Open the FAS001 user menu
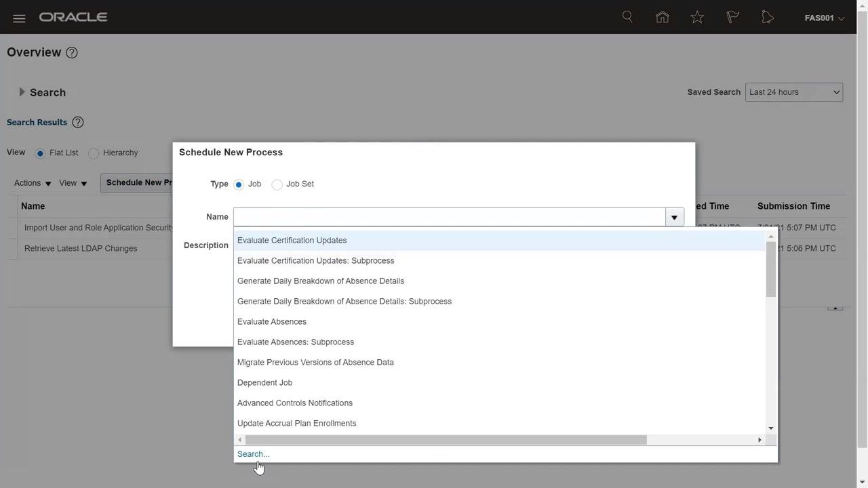 825,18
